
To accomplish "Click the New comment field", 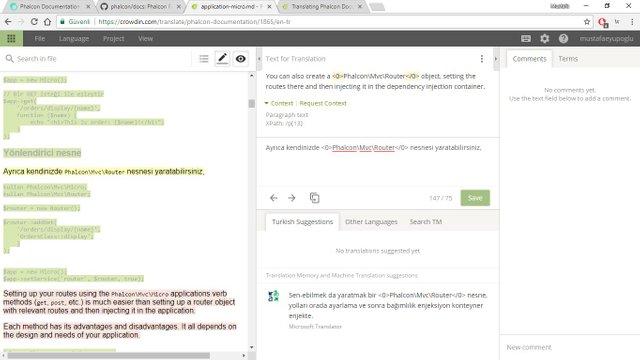I will [x=570, y=347].
